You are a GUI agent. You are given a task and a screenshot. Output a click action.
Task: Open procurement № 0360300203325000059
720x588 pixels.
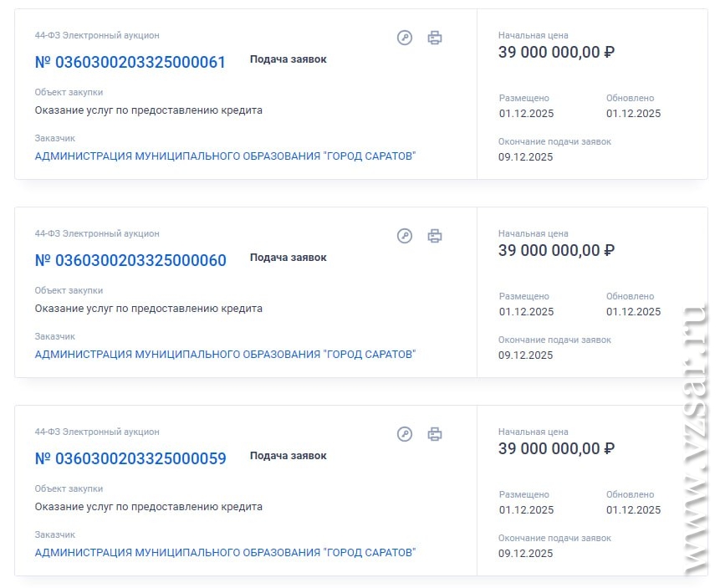(130, 458)
